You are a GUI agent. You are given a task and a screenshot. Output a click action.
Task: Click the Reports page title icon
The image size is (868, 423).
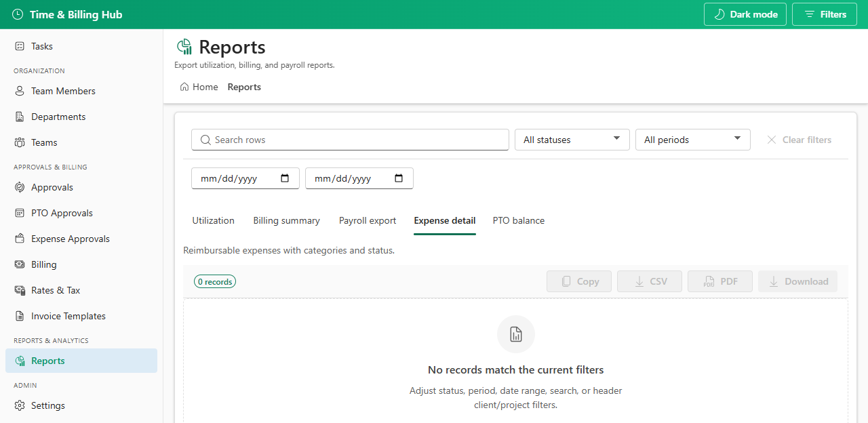184,47
